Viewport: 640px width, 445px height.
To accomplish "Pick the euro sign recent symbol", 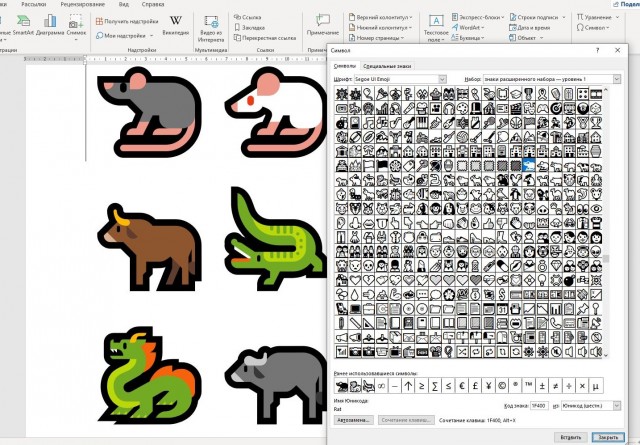I will (462, 385).
